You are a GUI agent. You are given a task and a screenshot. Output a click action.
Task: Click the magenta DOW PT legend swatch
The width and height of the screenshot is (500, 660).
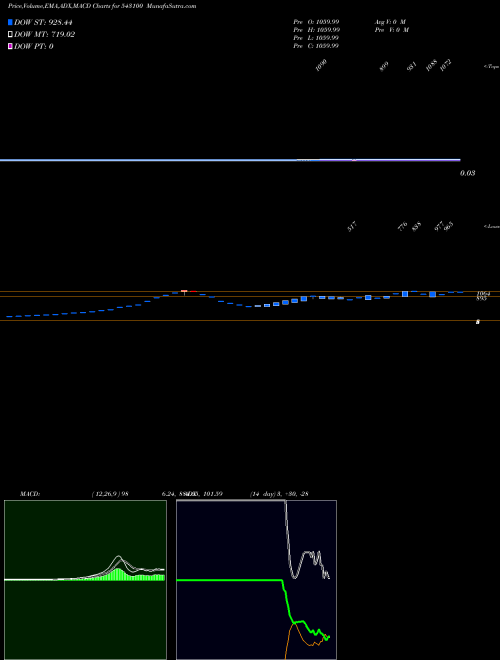tap(10, 46)
